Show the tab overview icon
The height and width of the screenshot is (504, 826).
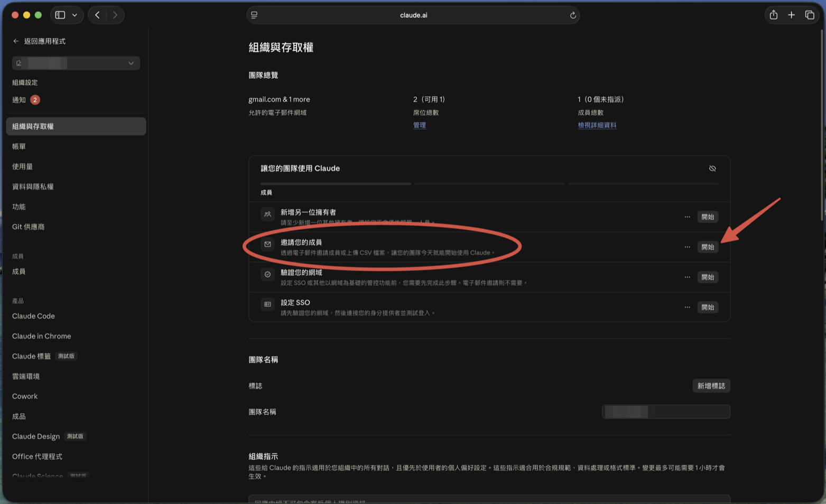click(x=810, y=15)
